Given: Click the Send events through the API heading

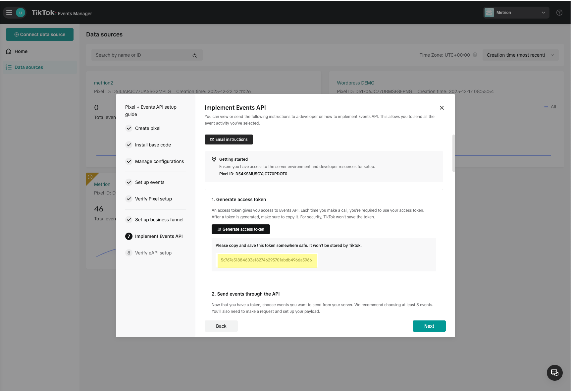Looking at the screenshot, I should 246,294.
